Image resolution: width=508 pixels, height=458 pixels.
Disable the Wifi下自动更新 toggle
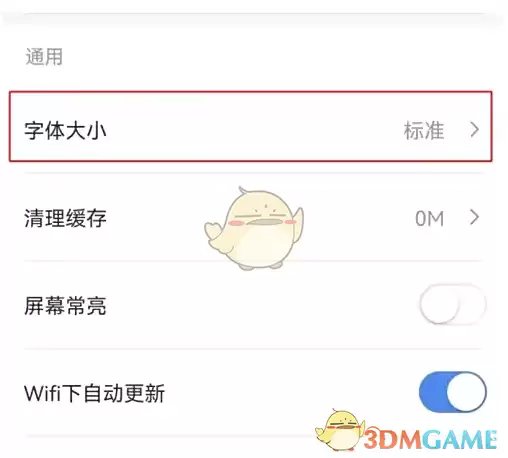pos(453,393)
